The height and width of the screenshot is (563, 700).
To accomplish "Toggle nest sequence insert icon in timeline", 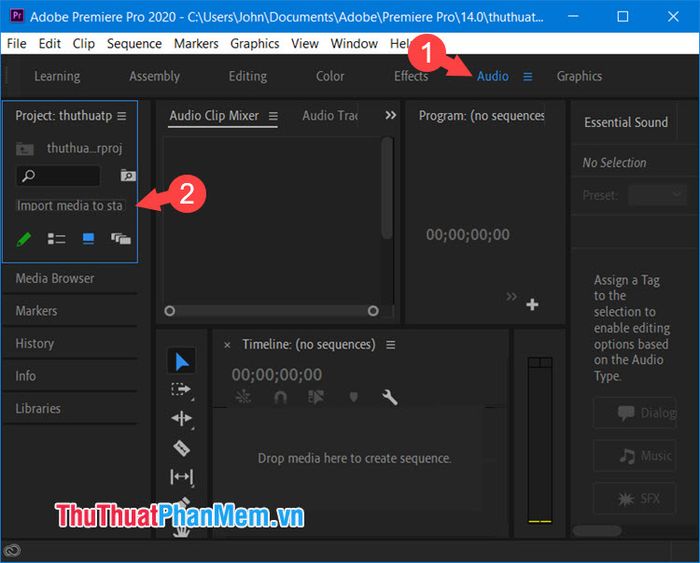I will (244, 397).
